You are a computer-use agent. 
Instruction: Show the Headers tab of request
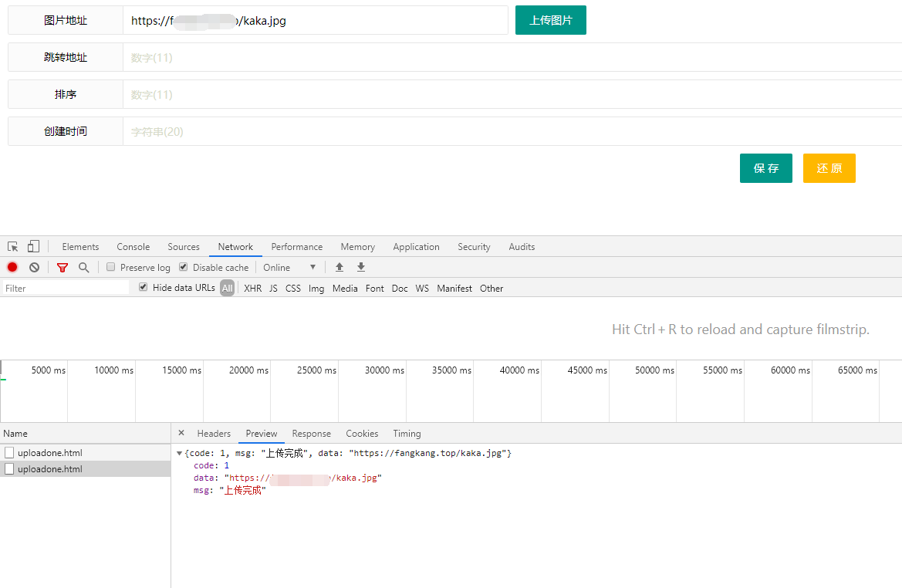click(x=214, y=434)
